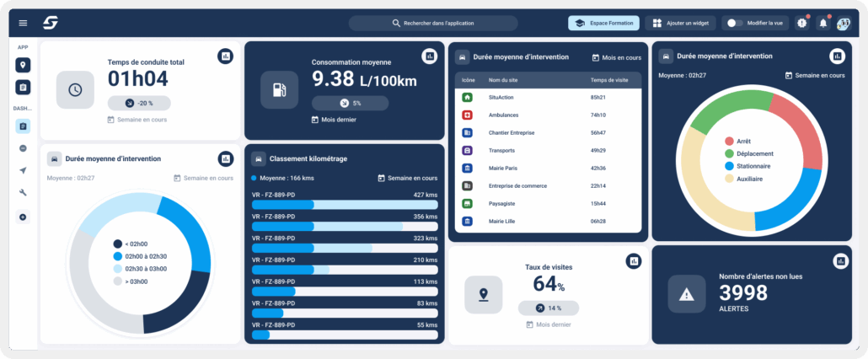Screen dimensions: 868x359
Task: Click chart icon on Nombre d'alertes non lues
Action: pos(839,261)
